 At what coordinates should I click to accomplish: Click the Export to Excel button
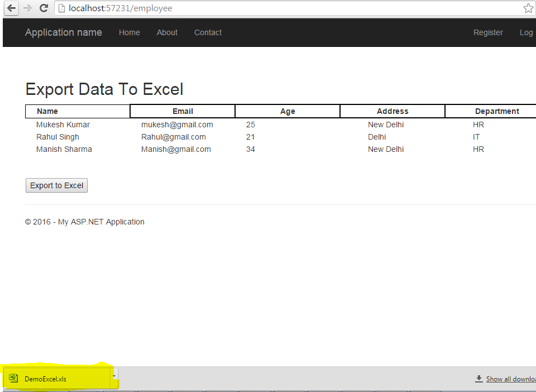[x=56, y=185]
